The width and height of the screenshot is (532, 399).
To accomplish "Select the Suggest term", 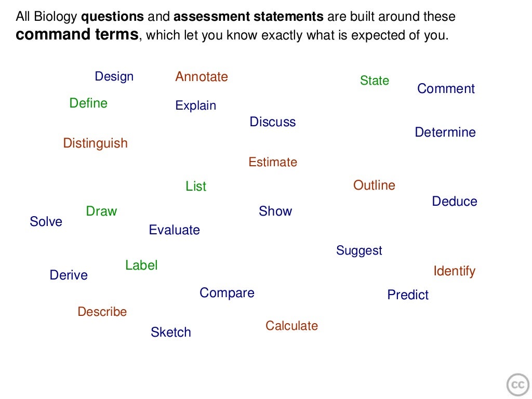I will [x=360, y=251].
